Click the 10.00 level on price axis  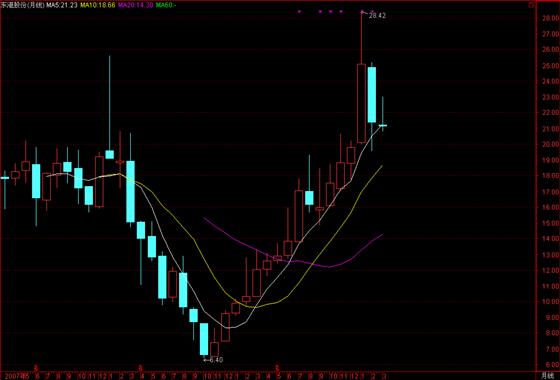click(x=550, y=302)
